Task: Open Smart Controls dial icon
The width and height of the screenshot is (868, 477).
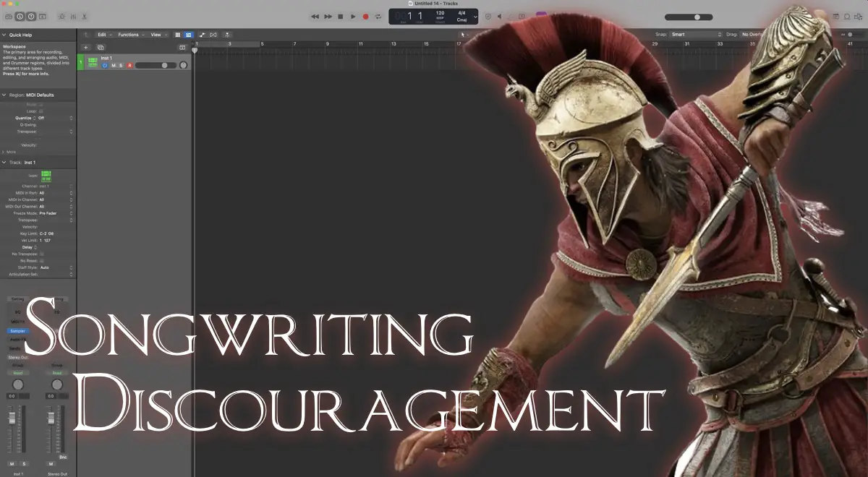Action: [61, 16]
